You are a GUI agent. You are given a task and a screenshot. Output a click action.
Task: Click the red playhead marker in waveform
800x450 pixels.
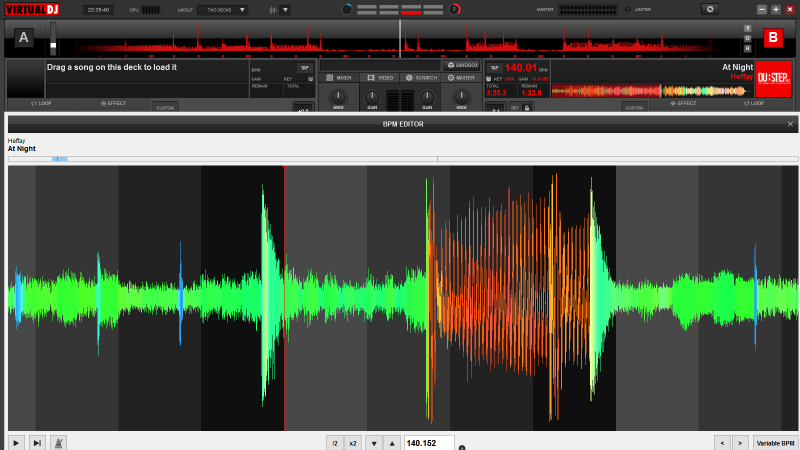(284, 167)
